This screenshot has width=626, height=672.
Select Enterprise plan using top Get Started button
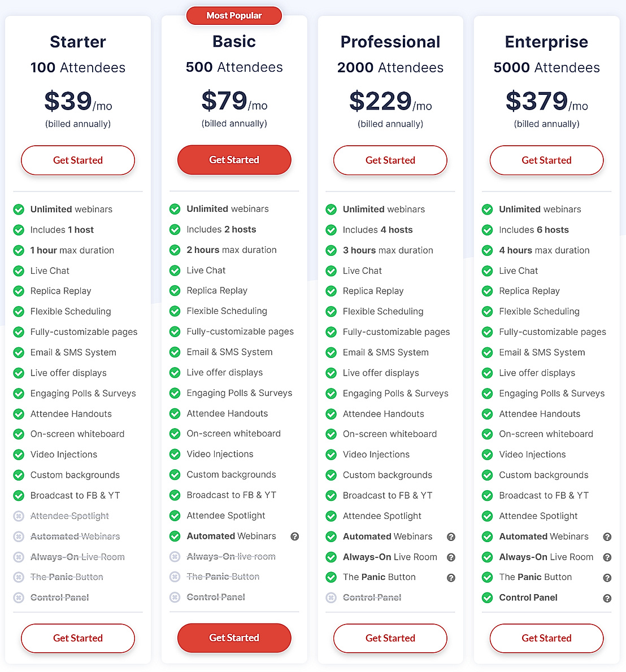pos(546,160)
